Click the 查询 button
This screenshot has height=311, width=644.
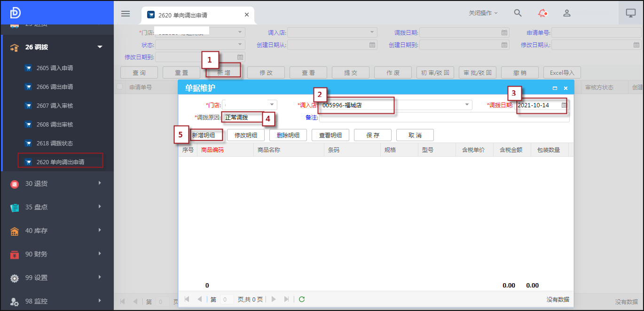click(139, 72)
